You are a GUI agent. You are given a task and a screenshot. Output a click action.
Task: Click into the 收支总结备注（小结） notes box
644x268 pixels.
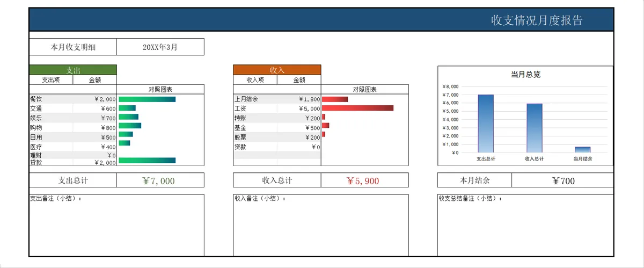coord(525,225)
